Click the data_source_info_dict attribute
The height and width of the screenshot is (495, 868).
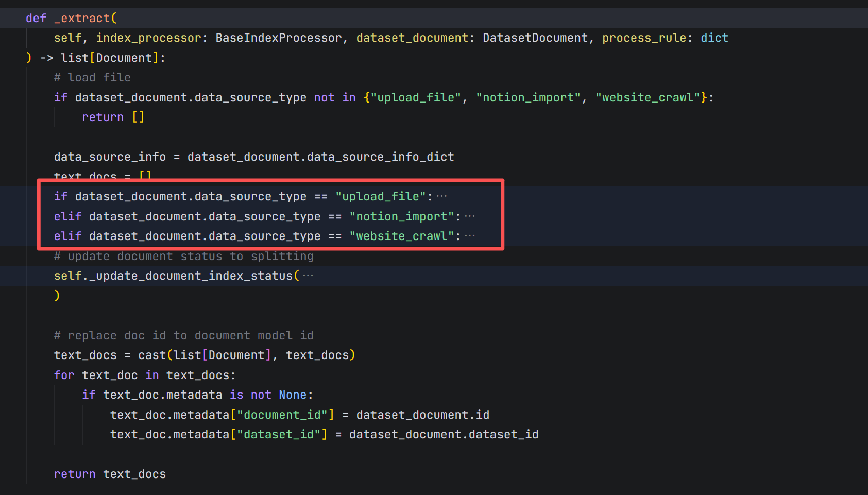[381, 157]
